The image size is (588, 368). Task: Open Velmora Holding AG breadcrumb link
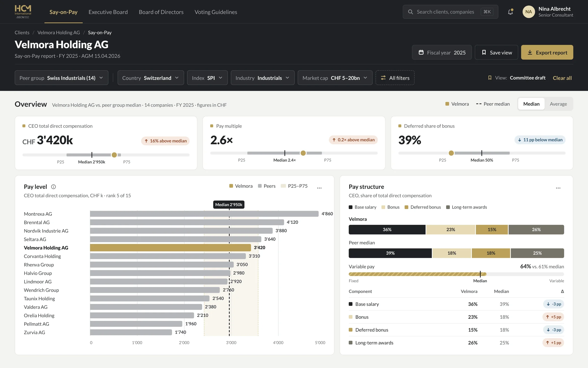[x=59, y=32]
